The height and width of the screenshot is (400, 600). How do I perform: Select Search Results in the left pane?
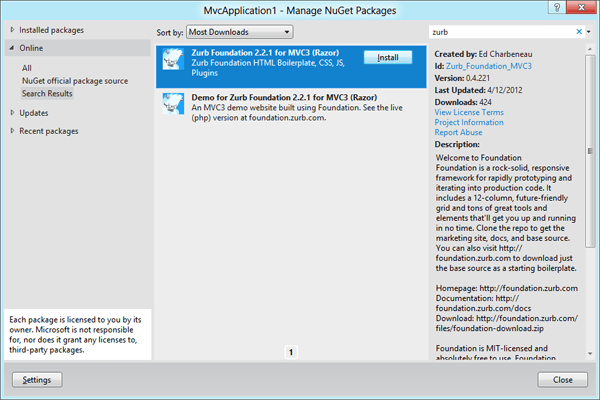click(47, 93)
